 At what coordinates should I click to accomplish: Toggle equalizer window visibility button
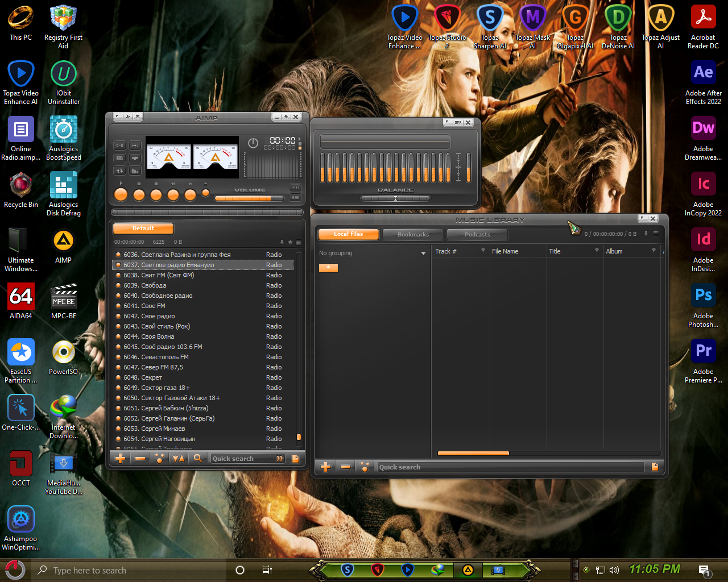[295, 188]
